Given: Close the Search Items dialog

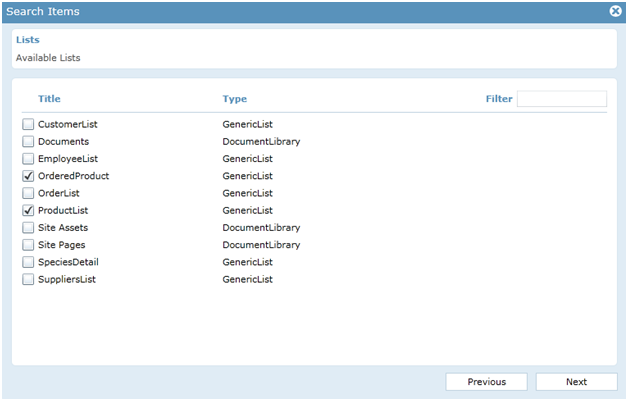Looking at the screenshot, I should pyautogui.click(x=616, y=11).
